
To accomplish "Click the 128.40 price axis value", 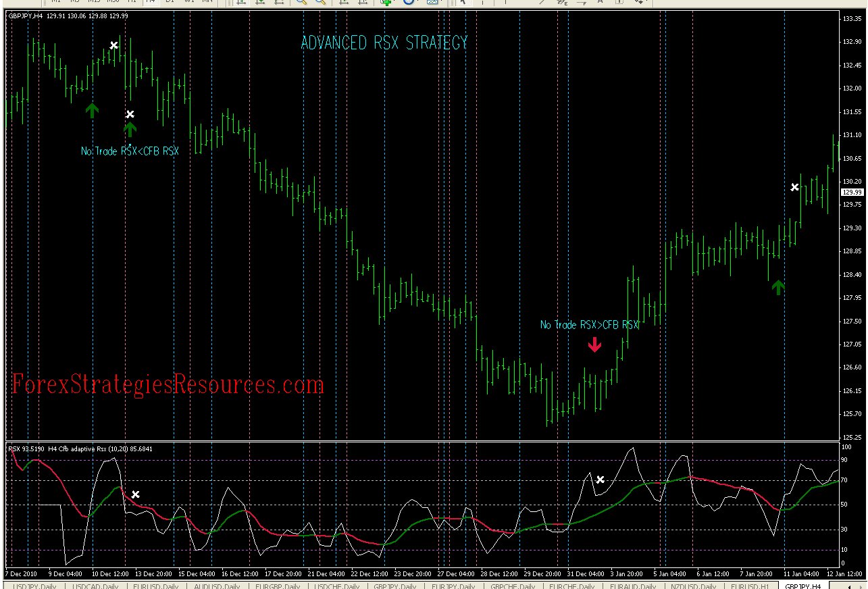I will coord(852,275).
